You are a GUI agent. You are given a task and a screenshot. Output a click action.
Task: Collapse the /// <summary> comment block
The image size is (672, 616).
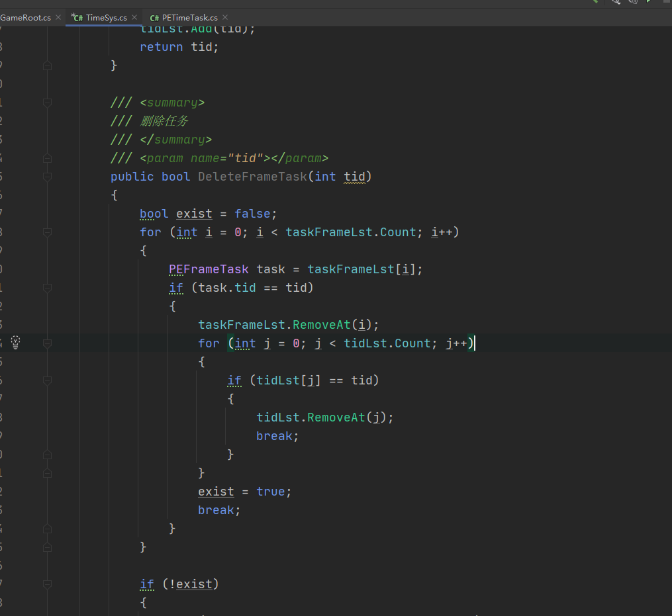[48, 103]
